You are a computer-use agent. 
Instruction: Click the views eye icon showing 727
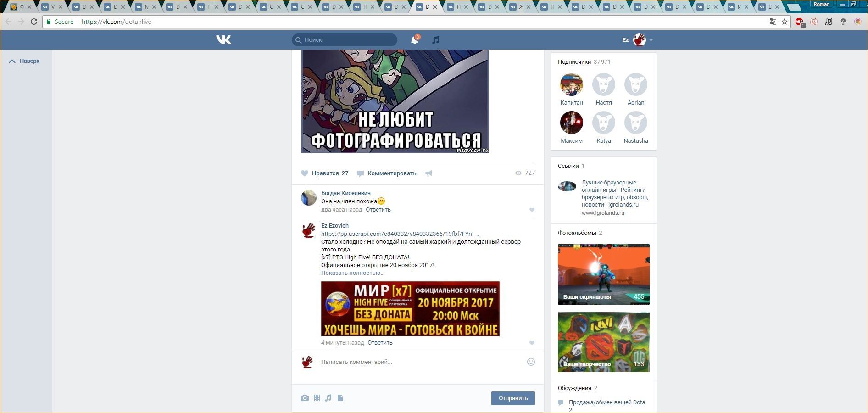[x=518, y=173]
